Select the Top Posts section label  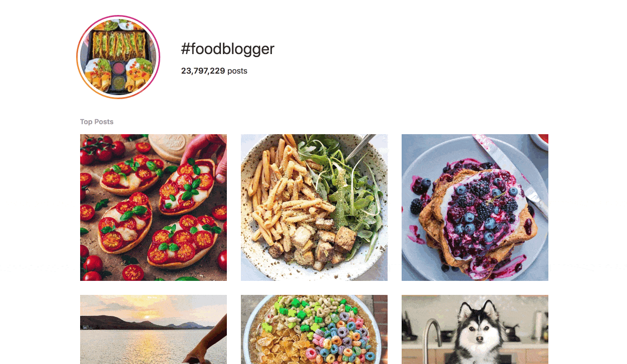(x=97, y=122)
